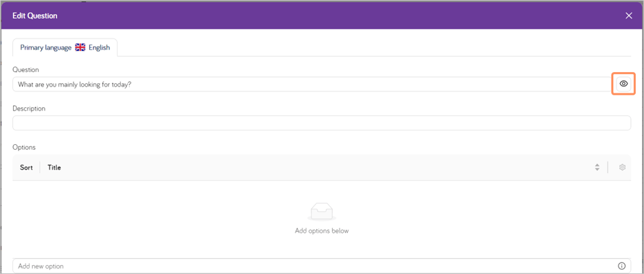Click the Question field label
Viewport: 644px width, 274px height.
point(26,70)
